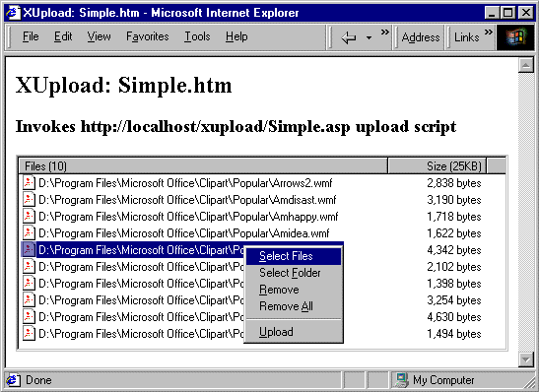This screenshot has width=539, height=392.
Task: Click the 4,630 bytes size value
Action: (x=453, y=317)
